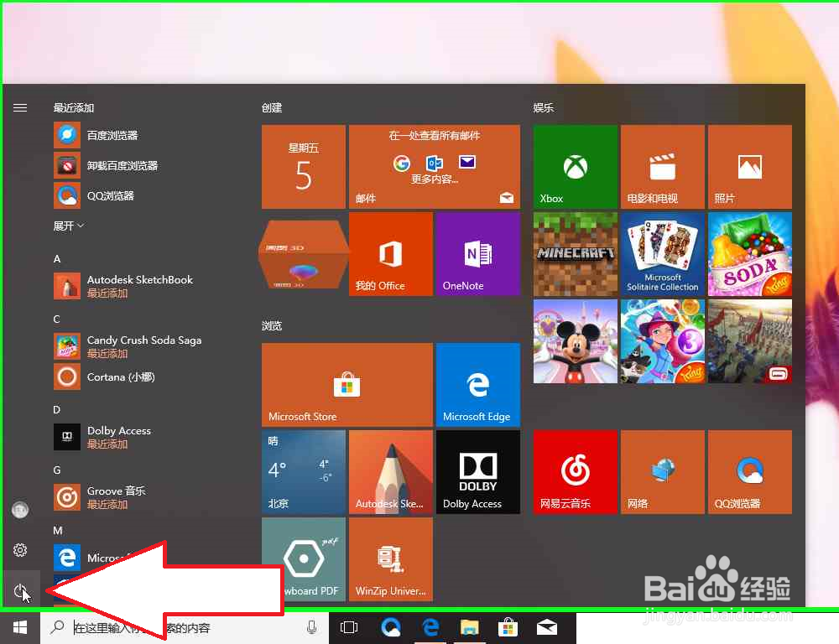Open the user account icon
The width and height of the screenshot is (839, 644).
coord(20,510)
